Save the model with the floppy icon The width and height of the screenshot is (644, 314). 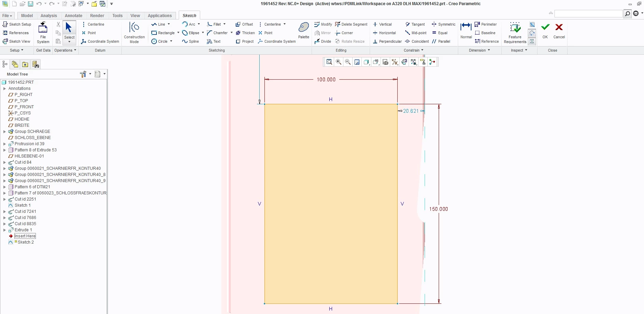30,4
